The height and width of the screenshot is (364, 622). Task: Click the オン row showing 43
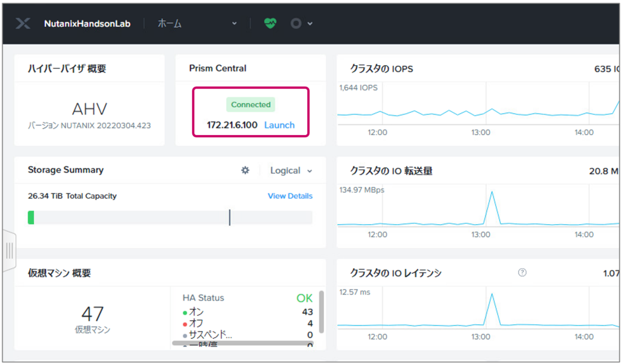point(248,312)
